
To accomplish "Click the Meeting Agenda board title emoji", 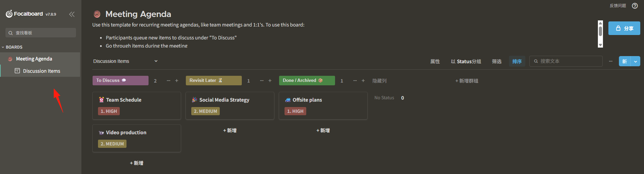I will [97, 14].
